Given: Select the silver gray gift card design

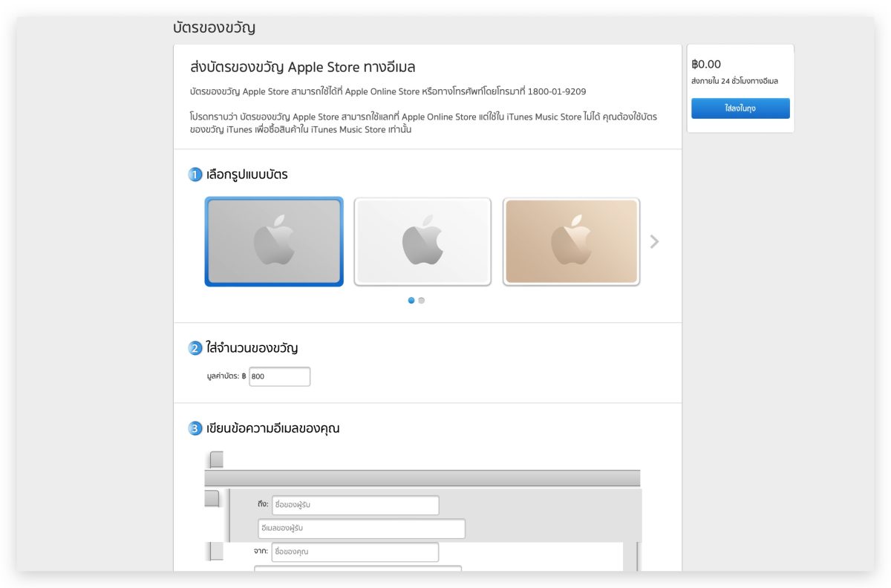Looking at the screenshot, I should (274, 241).
